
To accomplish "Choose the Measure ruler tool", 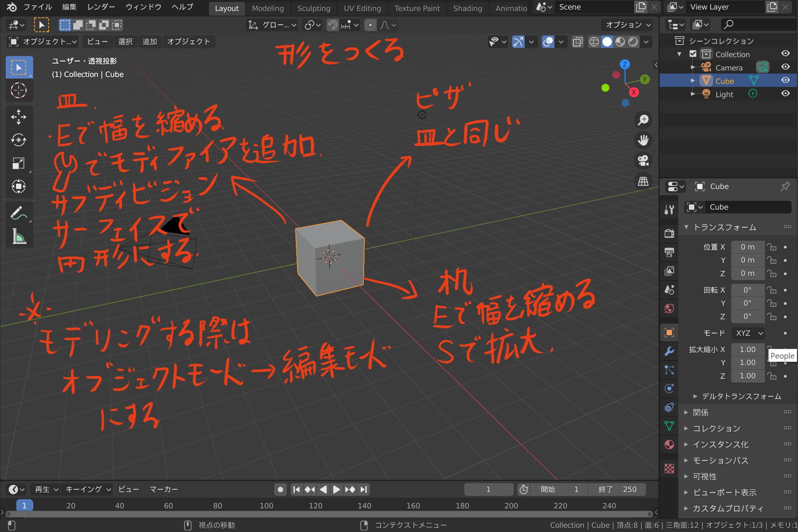I will (x=18, y=237).
